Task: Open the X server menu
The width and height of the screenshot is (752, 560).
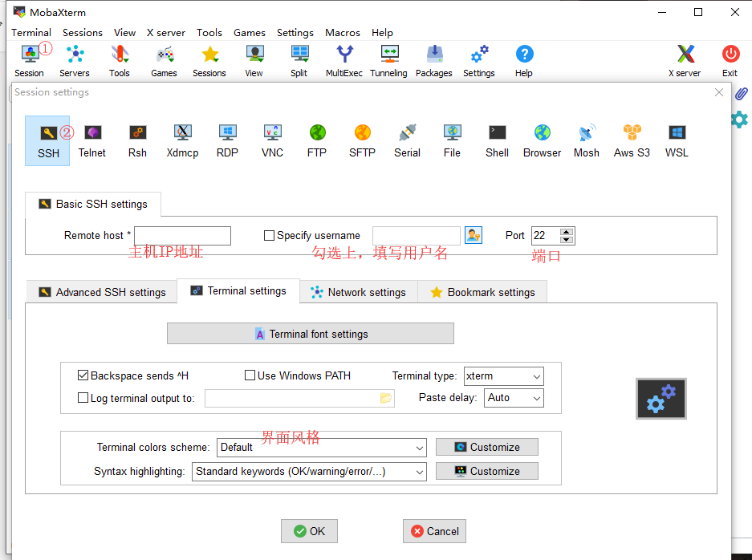Action: [166, 33]
